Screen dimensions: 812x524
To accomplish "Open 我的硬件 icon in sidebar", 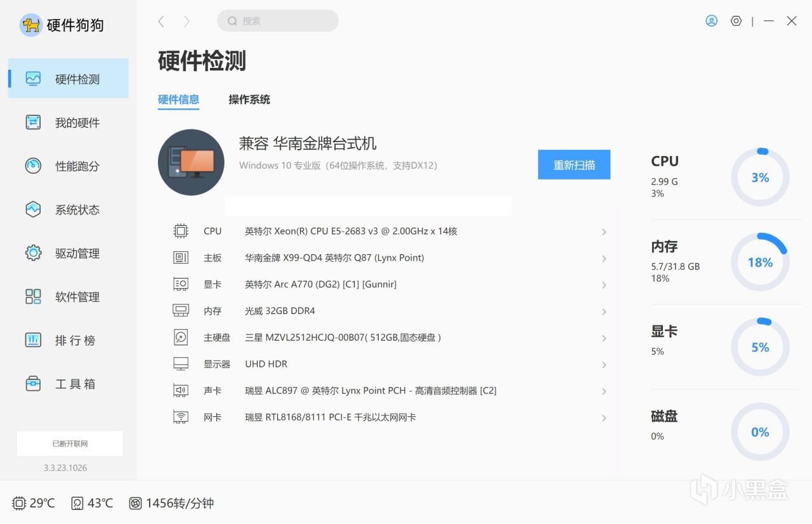I will (33, 122).
